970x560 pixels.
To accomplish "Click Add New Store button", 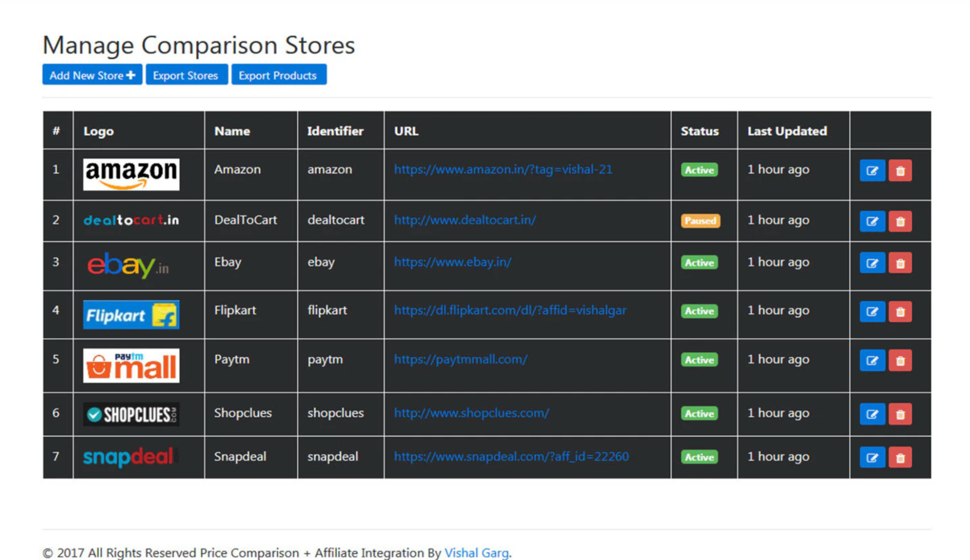I will 92,75.
